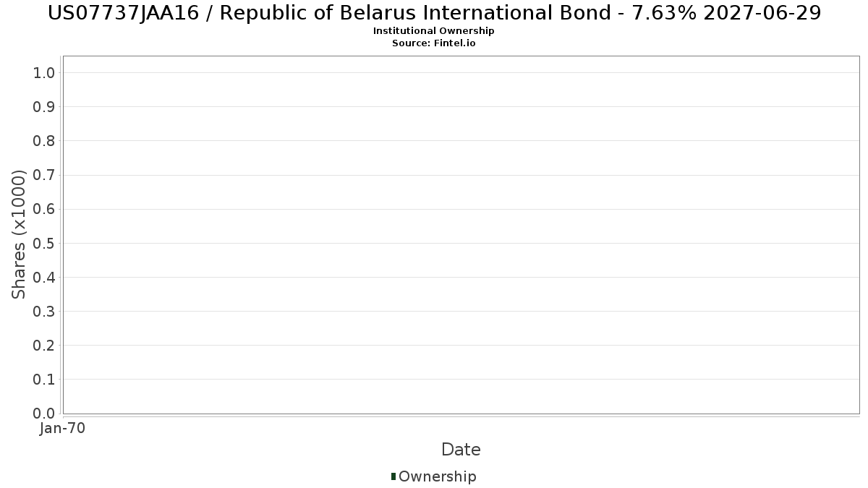Click the 0.1 y-axis tick label
Image resolution: width=868 pixels, height=488 pixels.
tap(44, 380)
